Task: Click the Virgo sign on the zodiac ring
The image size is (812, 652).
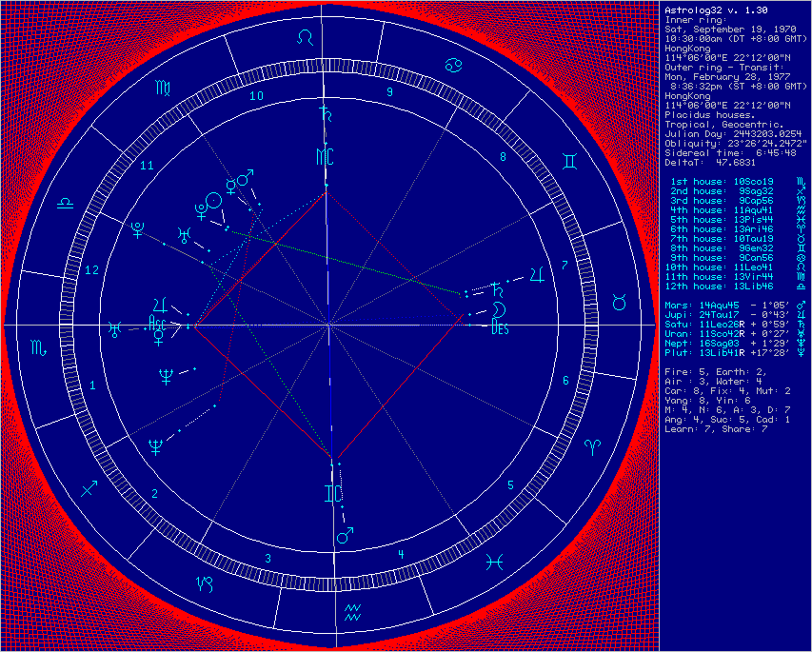Action: pos(165,88)
